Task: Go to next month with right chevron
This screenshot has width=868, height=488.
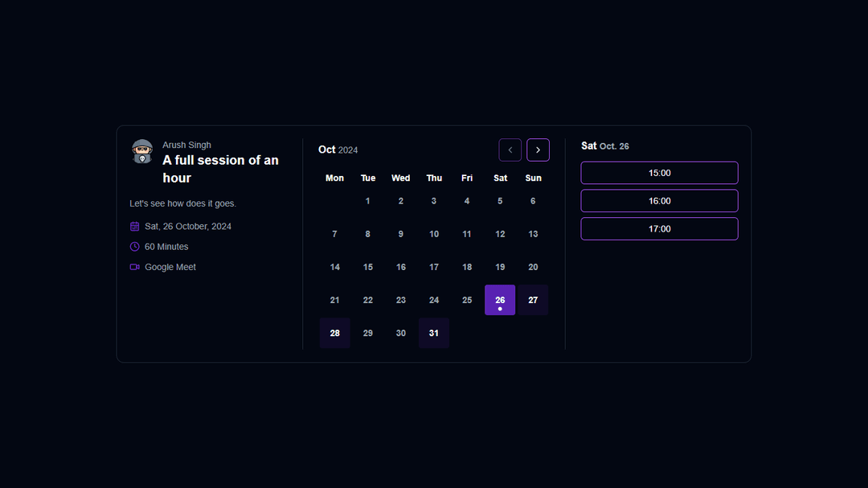Action: (538, 150)
